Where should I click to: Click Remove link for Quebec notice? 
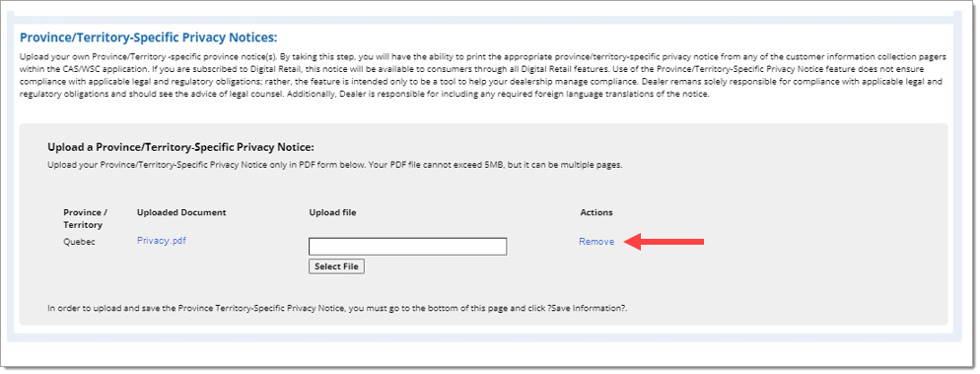pos(596,242)
